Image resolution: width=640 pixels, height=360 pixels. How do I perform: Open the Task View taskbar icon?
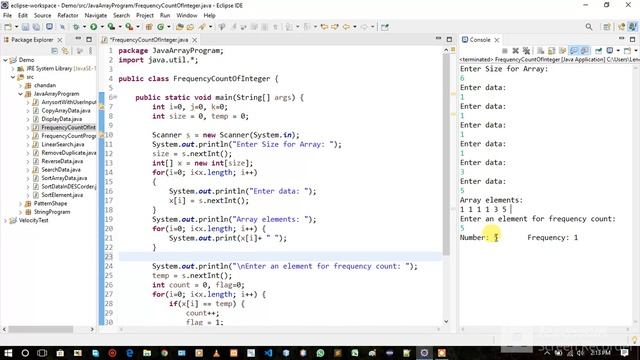pos(42,353)
